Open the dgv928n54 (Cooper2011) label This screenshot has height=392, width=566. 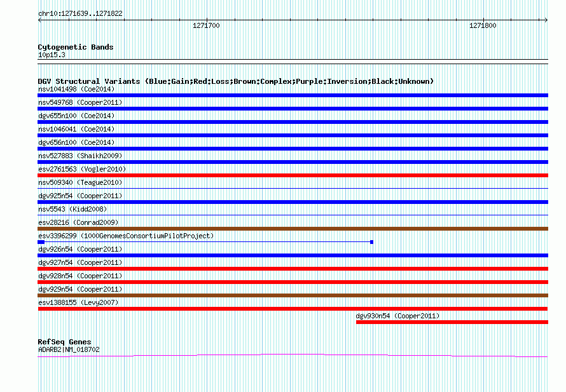click(x=80, y=276)
